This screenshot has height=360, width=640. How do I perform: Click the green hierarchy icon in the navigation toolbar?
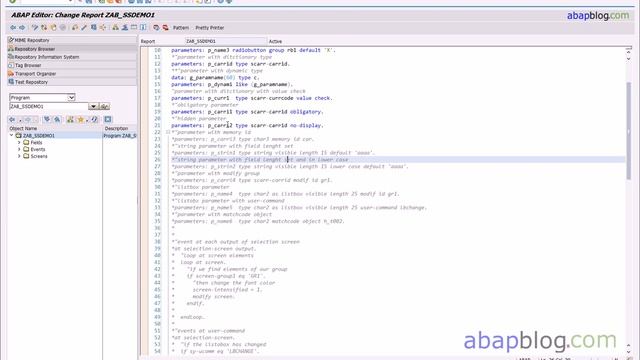(x=70, y=119)
